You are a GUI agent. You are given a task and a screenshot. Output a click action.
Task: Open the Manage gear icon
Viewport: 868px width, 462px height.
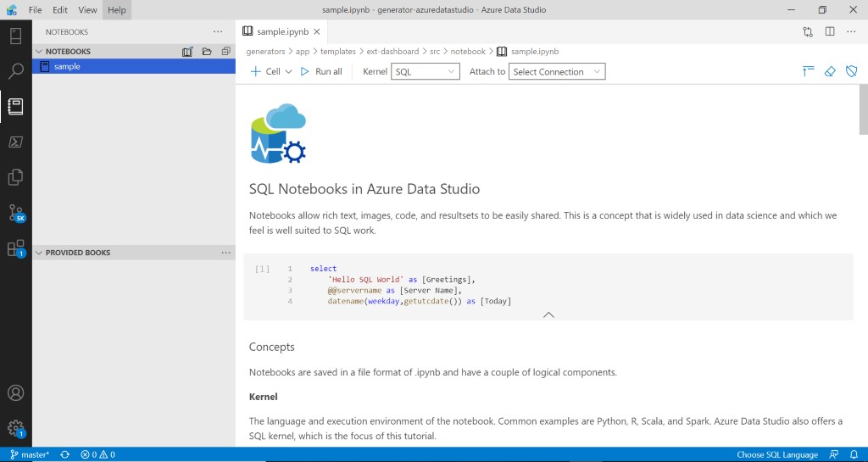click(x=15, y=428)
